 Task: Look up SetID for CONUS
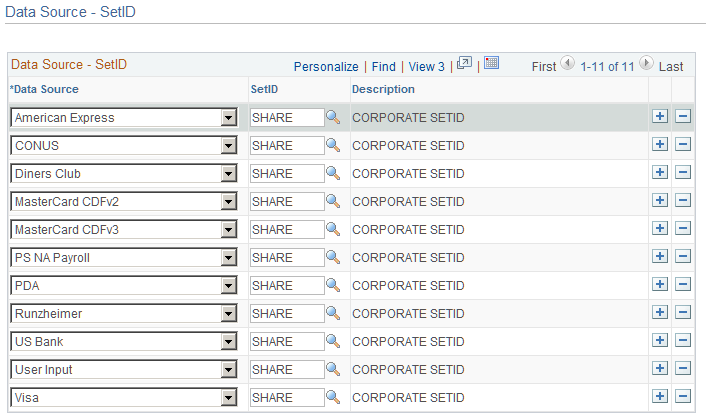333,145
